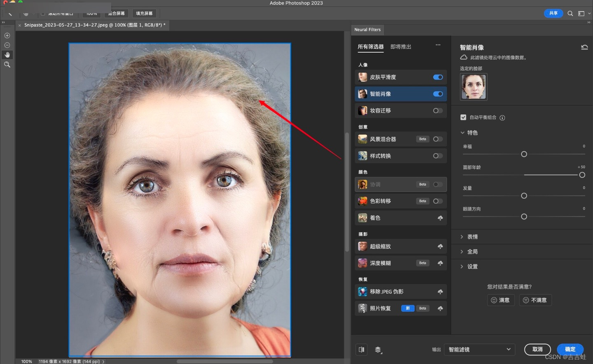The width and height of the screenshot is (593, 364).
Task: Turn off the 智能肖像 toggle
Action: pos(438,94)
